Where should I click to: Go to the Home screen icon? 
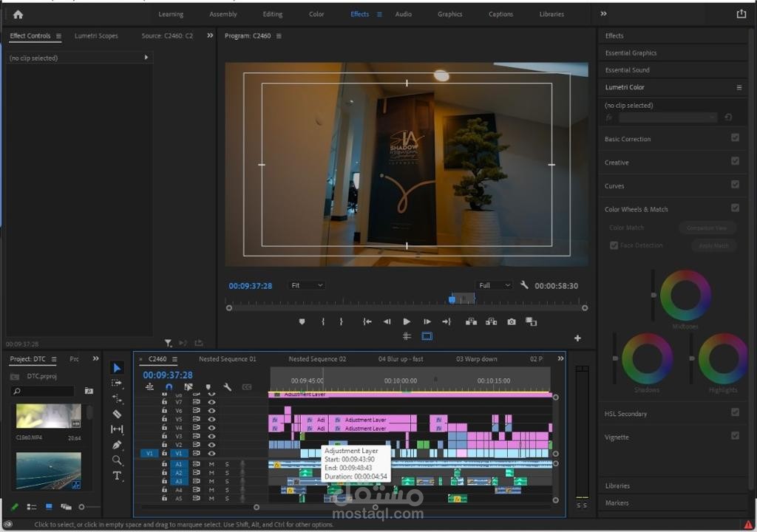[18, 14]
